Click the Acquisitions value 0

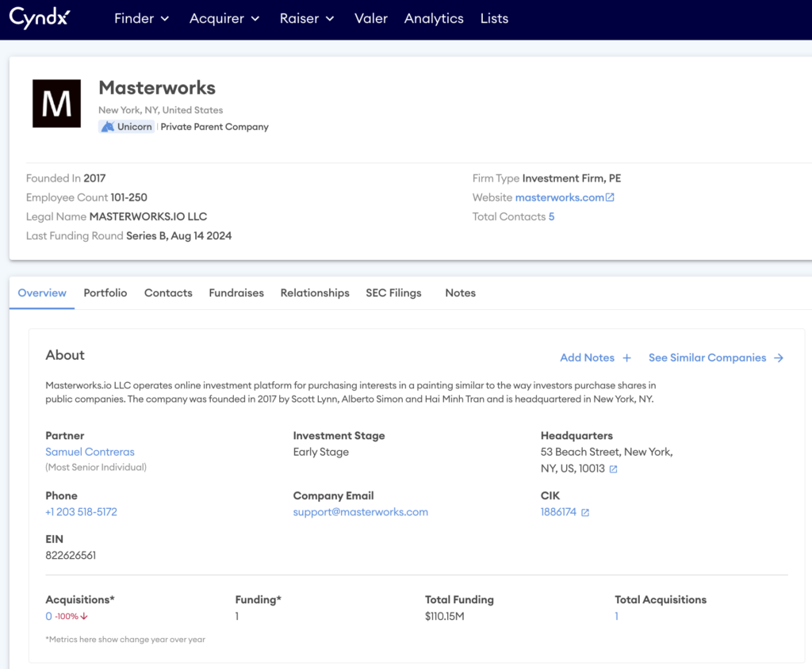point(48,616)
